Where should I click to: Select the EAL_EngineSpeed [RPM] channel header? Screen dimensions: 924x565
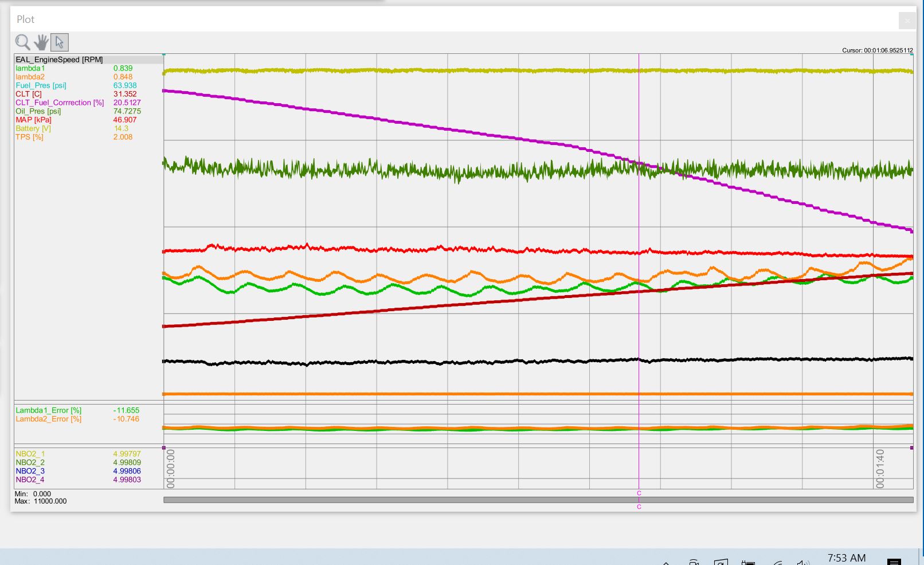[59, 60]
